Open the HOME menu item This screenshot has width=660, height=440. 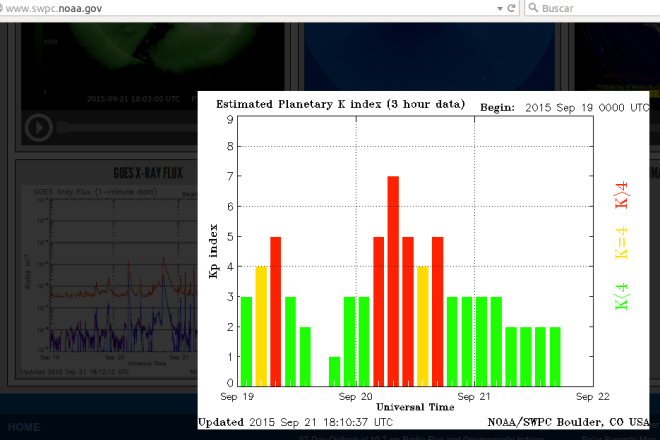[x=24, y=427]
